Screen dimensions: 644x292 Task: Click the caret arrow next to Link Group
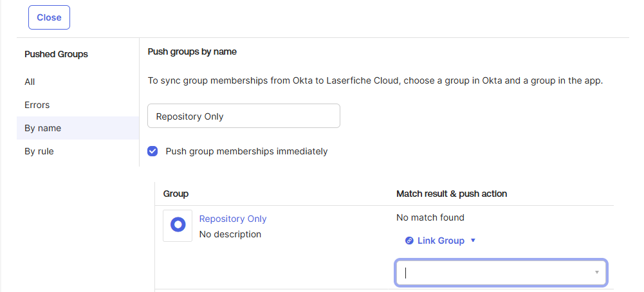[x=473, y=241]
